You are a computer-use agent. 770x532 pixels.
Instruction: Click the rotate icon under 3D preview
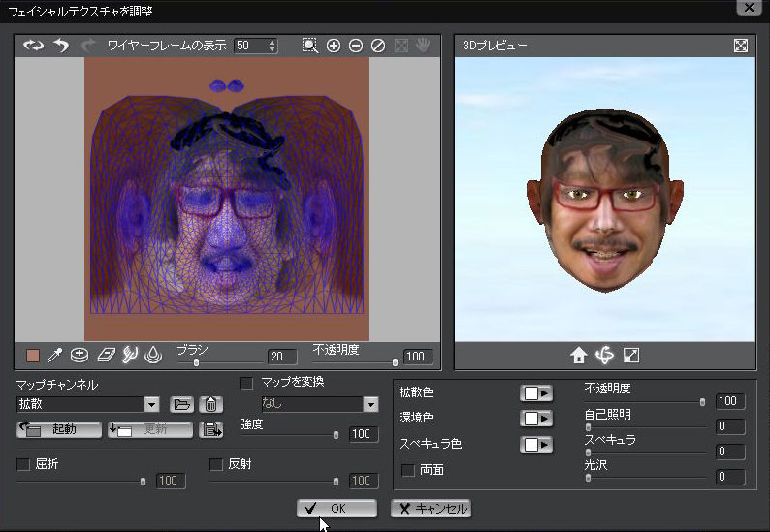604,356
